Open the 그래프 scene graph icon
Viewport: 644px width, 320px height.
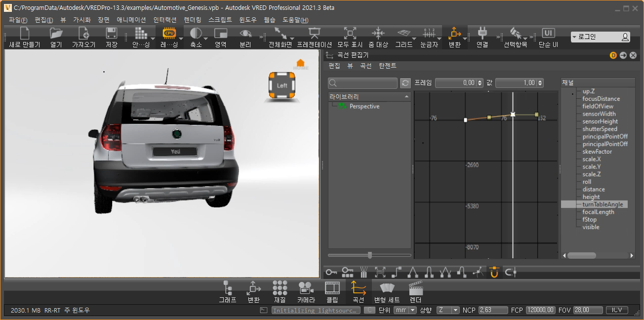[227, 288]
